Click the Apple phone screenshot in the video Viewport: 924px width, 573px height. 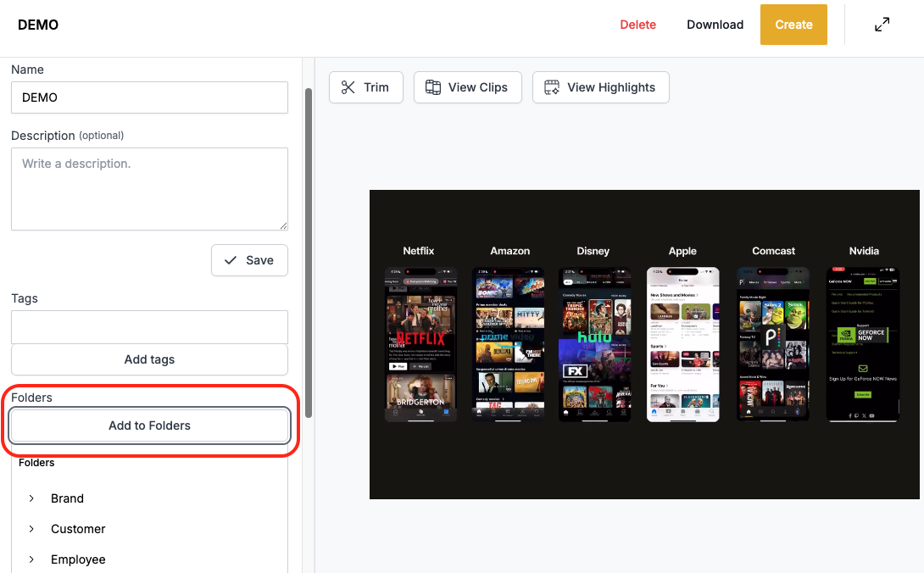(683, 344)
